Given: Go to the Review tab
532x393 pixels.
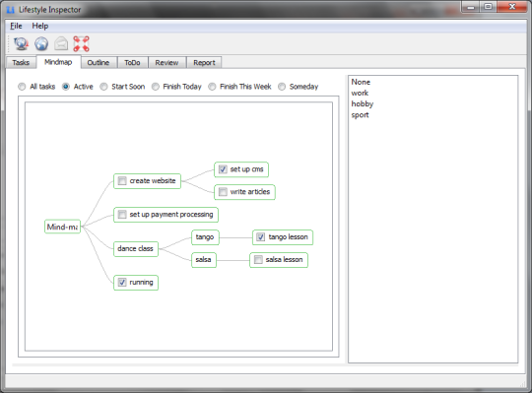Looking at the screenshot, I should click(x=166, y=62).
